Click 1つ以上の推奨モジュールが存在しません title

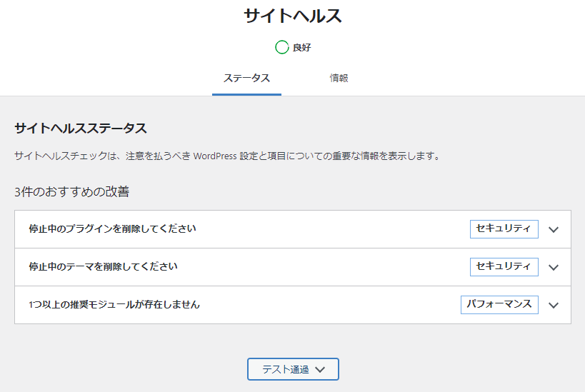(x=114, y=305)
